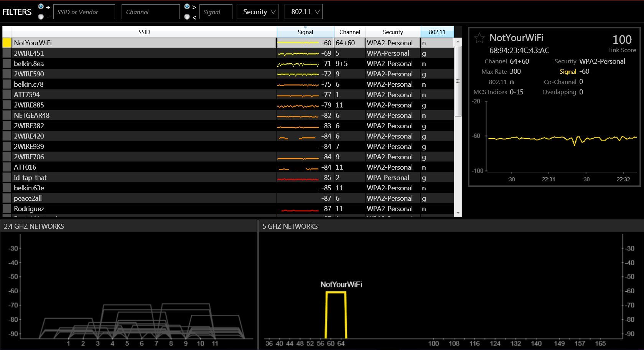This screenshot has height=350, width=644.
Task: Click the NotYourWiFi label in 5 GHz graph
Action: click(x=341, y=284)
